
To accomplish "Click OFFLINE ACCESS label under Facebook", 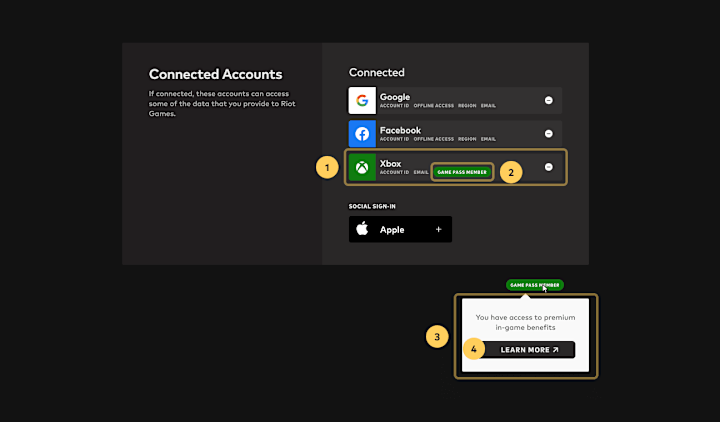I will [433, 139].
